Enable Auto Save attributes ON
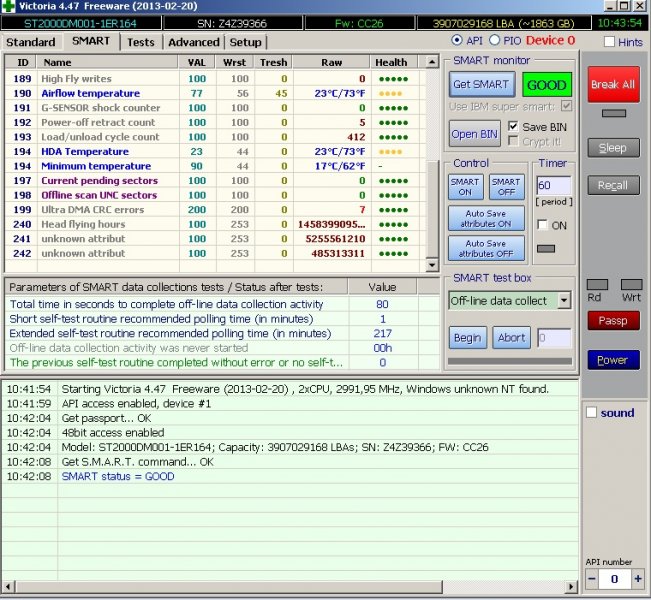The image size is (651, 600). click(x=485, y=218)
